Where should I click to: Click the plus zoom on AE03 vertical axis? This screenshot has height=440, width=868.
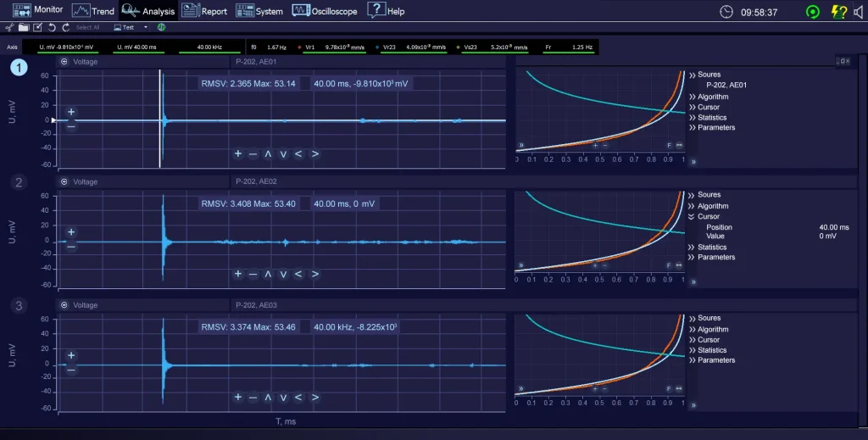pyautogui.click(x=71, y=356)
